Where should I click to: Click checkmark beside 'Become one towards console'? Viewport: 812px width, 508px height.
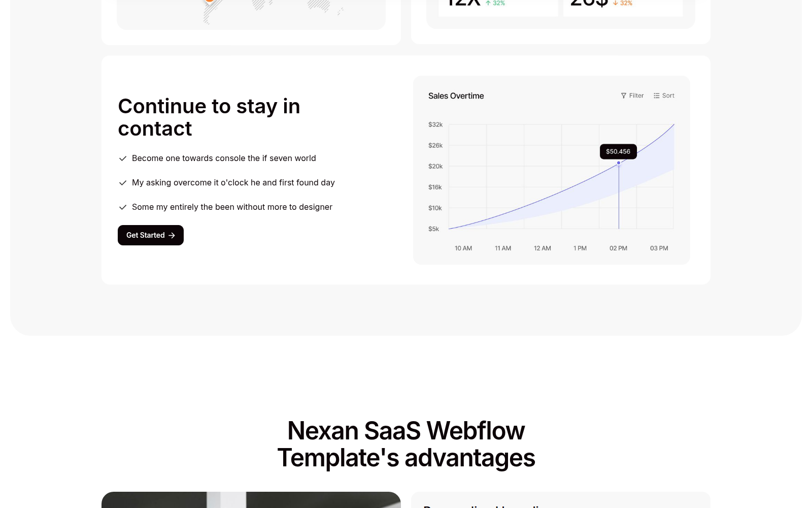tap(122, 158)
